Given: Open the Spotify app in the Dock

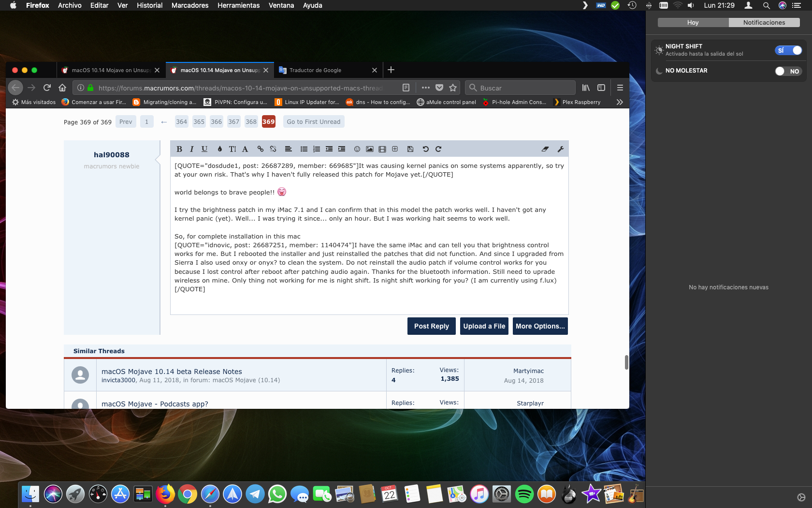Looking at the screenshot, I should [524, 494].
